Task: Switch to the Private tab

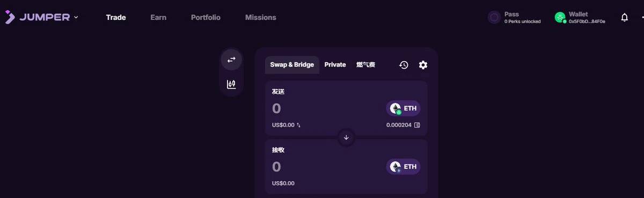Action: [335, 64]
